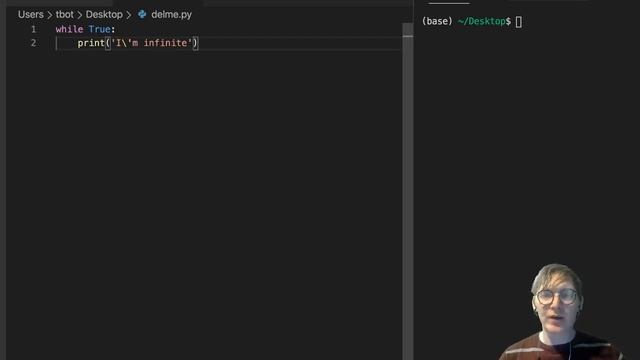Open the Desktop breadcrumb folder

click(x=104, y=15)
